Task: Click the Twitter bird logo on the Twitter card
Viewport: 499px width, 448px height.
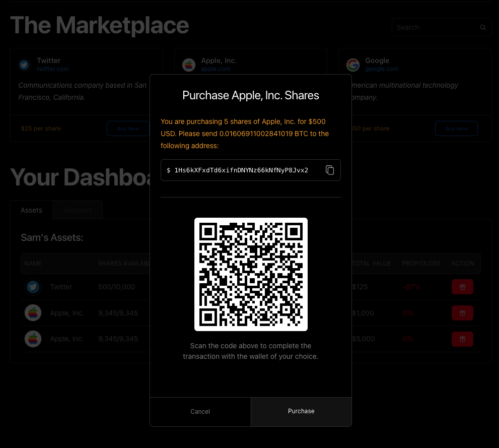Action: click(x=24, y=65)
